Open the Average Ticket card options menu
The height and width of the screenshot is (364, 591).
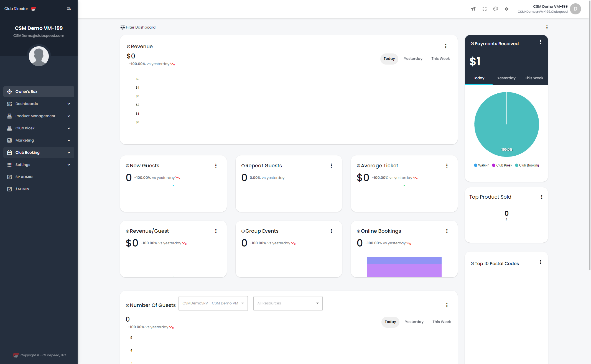tap(447, 166)
